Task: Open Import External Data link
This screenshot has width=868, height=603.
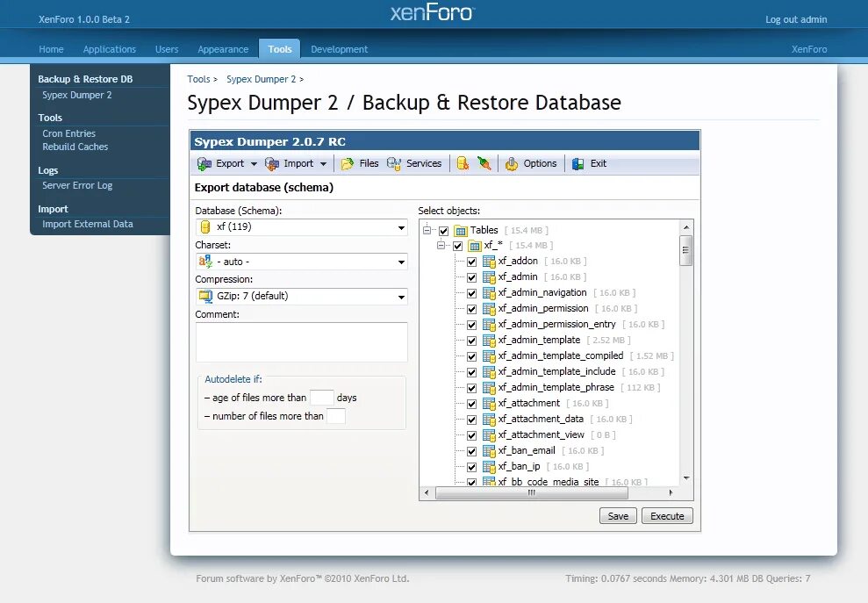Action: click(x=88, y=224)
